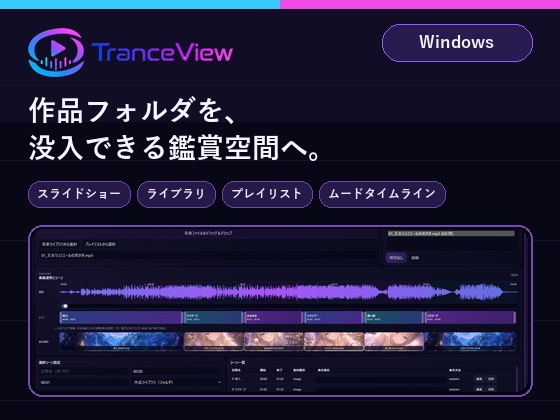Click the fourth preview thumbnail under シャンプー
560x420 pixels.
click(334, 341)
